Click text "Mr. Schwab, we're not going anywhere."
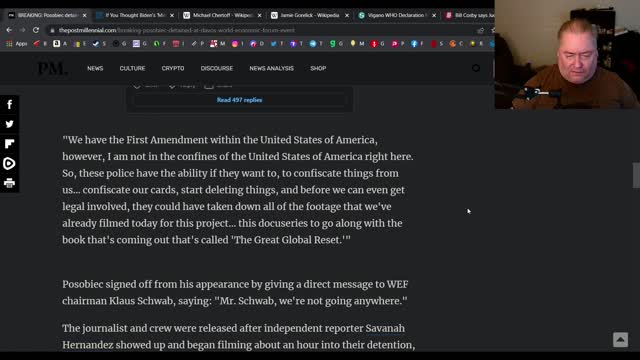Image resolution: width=640 pixels, height=360 pixels. pyautogui.click(x=311, y=301)
